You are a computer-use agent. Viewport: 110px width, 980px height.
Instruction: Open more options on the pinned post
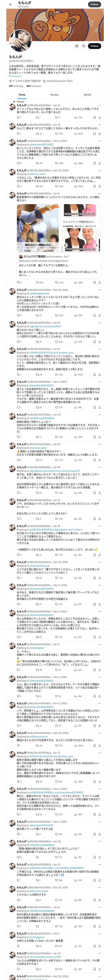(x=100, y=105)
